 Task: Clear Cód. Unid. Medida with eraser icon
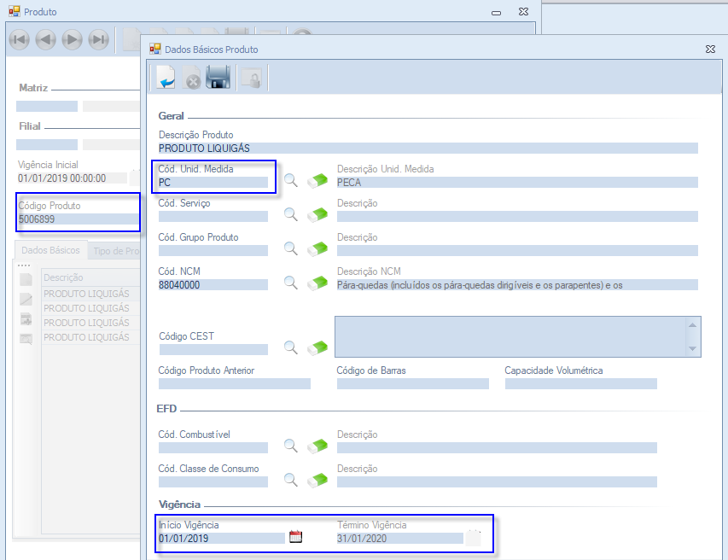(x=317, y=180)
